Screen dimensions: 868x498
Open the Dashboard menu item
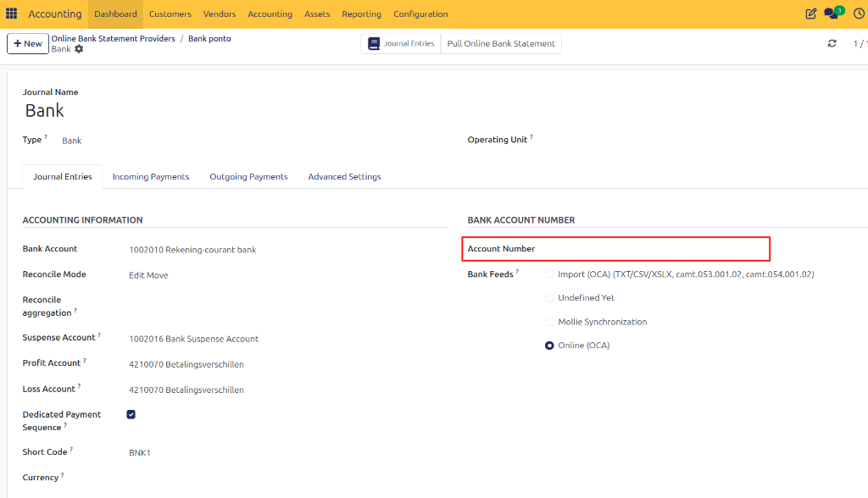115,14
